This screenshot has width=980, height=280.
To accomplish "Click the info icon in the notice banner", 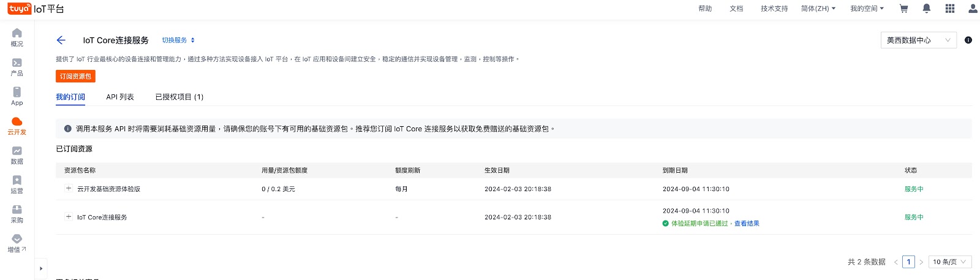I will [x=68, y=129].
